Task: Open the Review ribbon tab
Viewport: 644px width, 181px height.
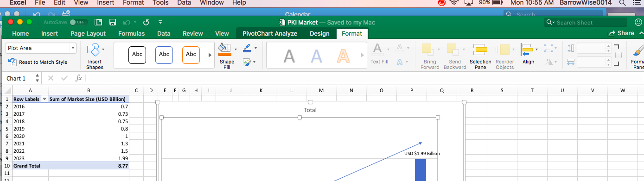Action: pos(193,33)
